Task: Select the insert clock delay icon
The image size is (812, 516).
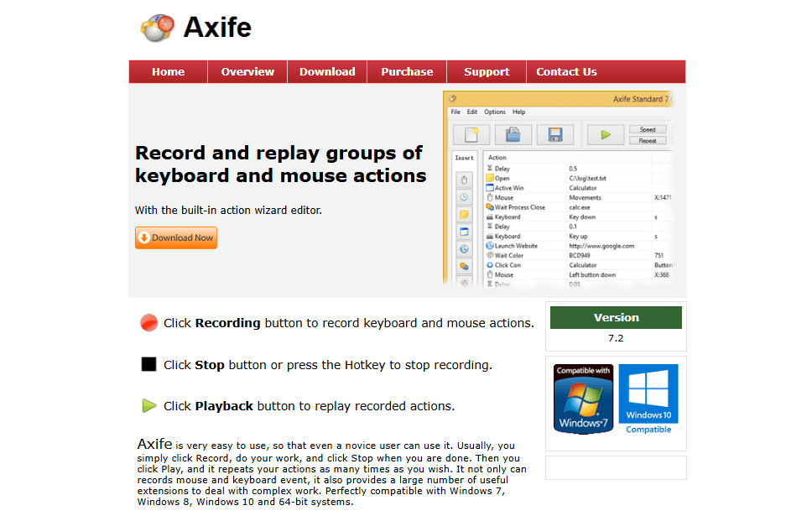Action: point(464,197)
